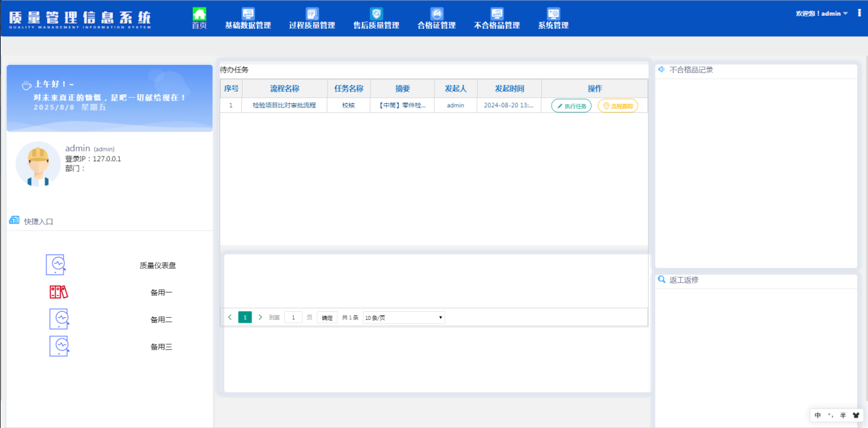This screenshot has width=868, height=428.
Task: Open the 过程质量管理 module icon
Action: click(x=312, y=14)
